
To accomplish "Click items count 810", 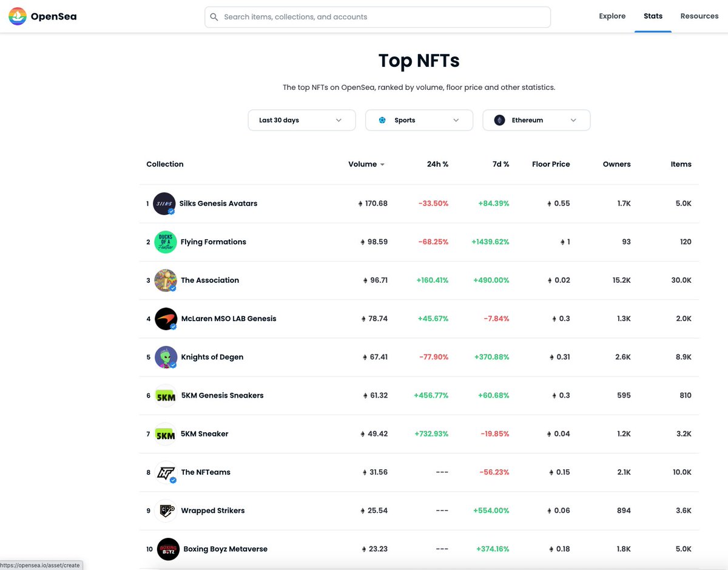I will 686,395.
